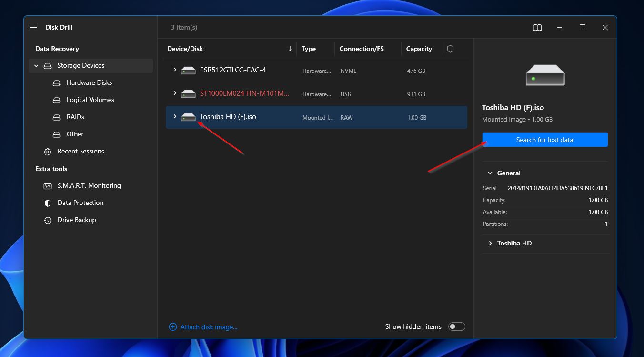Screen dimensions: 644x357
Task: Open the hamburger menu next to Disk Drill
Action: 33,28
